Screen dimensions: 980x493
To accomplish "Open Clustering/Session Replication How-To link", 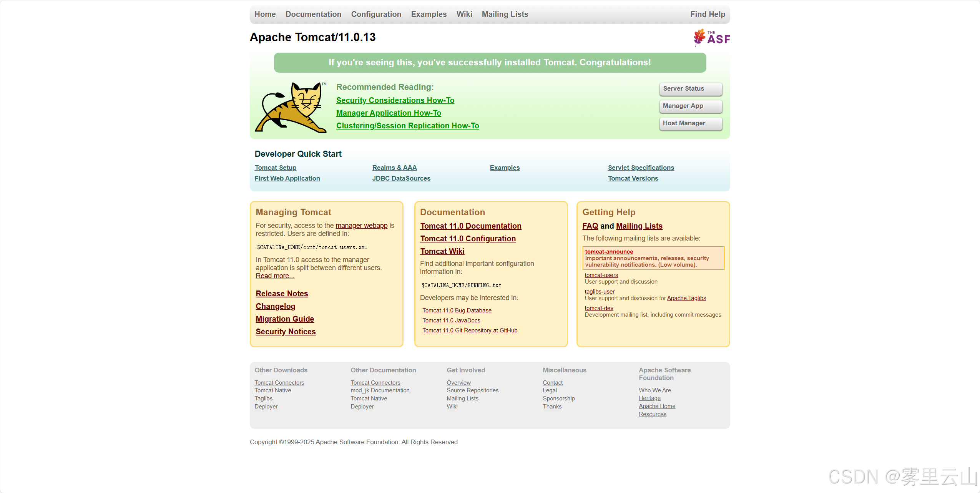I will pyautogui.click(x=407, y=126).
